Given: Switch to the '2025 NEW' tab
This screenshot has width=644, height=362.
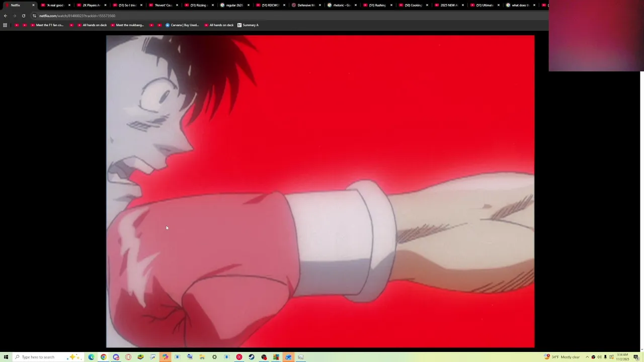Looking at the screenshot, I should click(x=448, y=5).
